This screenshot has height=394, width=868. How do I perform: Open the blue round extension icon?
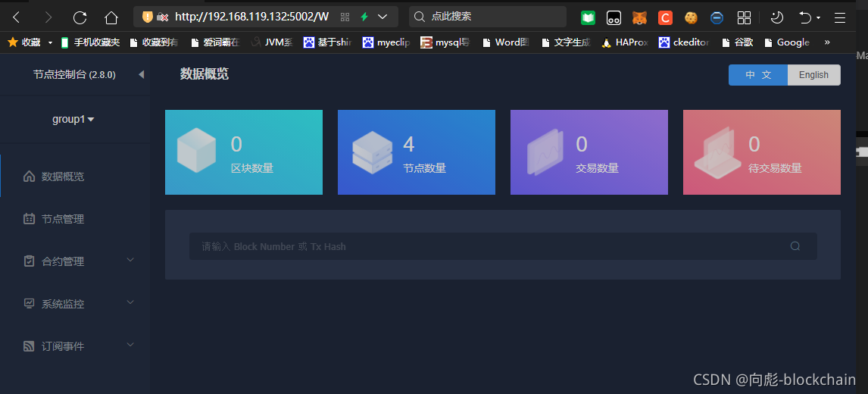(x=717, y=17)
